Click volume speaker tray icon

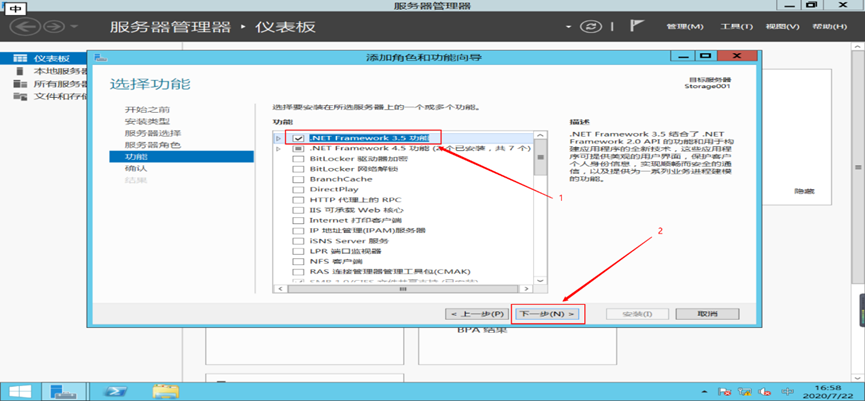[x=763, y=392]
